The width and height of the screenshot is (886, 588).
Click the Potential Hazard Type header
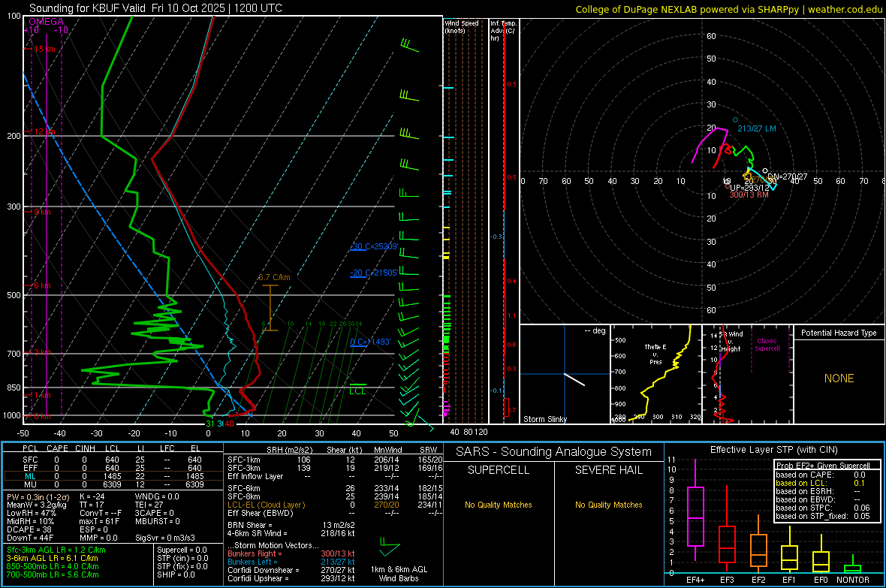[839, 333]
